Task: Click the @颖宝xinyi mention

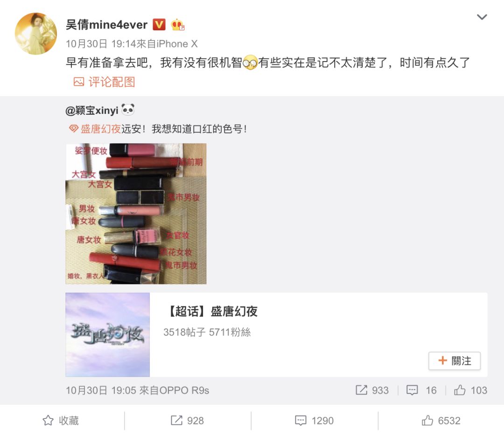Action: coord(92,111)
